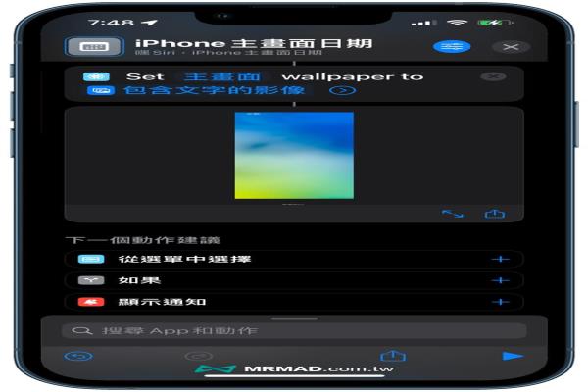This screenshot has height=392, width=588.
Task: Tap the battery status icon
Action: [494, 23]
